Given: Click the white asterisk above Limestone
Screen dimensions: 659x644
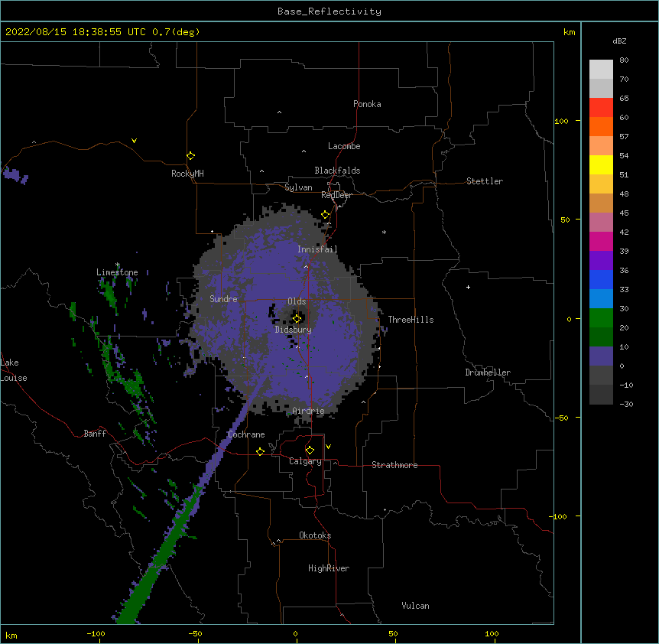Looking at the screenshot, I should (x=118, y=265).
